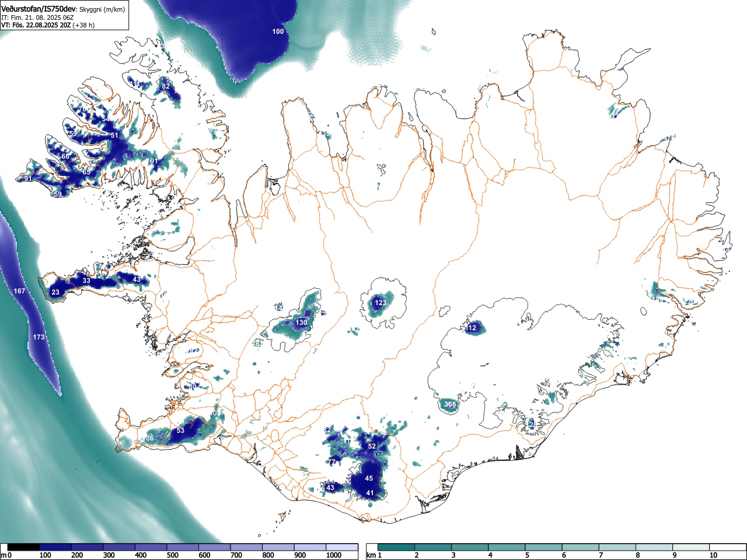This screenshot has height=560, width=747.
Task: Click the '45' value in the south
Action: tap(369, 478)
